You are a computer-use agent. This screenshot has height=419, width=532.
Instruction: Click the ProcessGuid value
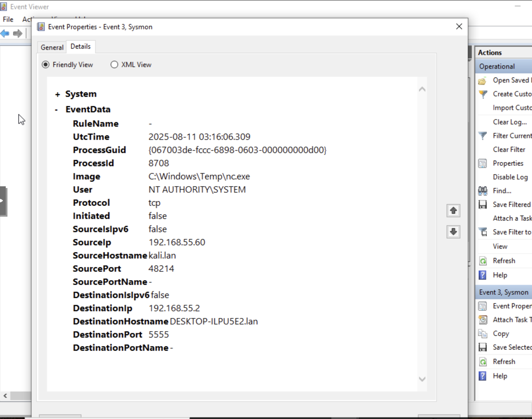click(237, 150)
